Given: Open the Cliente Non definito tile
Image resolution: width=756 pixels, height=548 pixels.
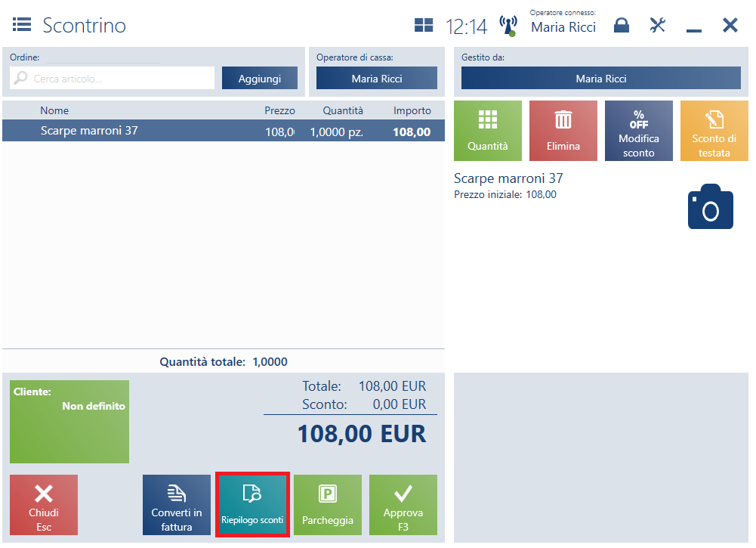Looking at the screenshot, I should click(x=69, y=421).
